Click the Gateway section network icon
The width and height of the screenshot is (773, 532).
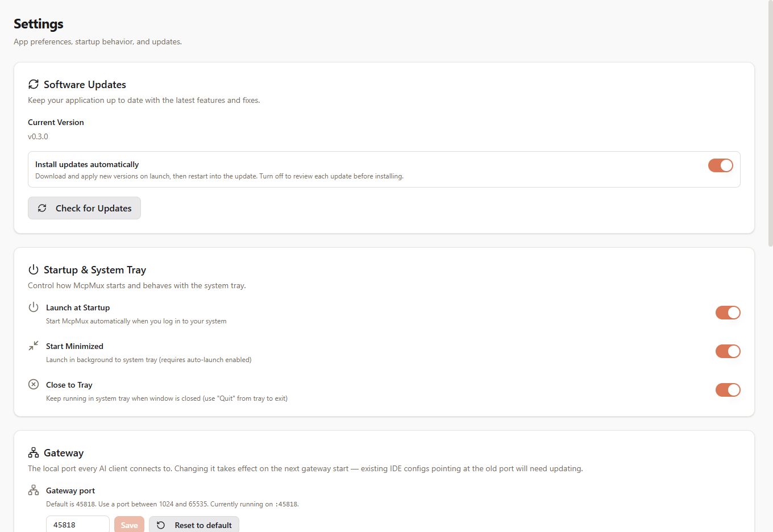tap(34, 452)
